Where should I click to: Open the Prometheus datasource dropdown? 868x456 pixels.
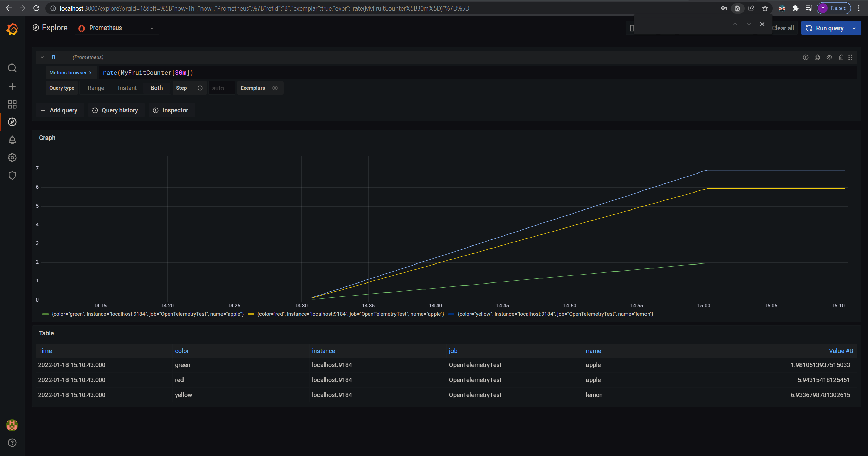point(117,28)
